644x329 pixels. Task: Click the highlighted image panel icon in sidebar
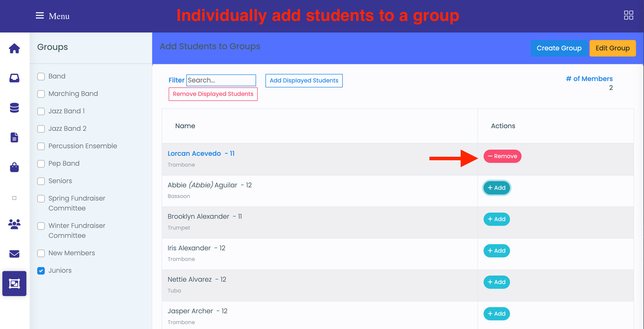pyautogui.click(x=14, y=283)
